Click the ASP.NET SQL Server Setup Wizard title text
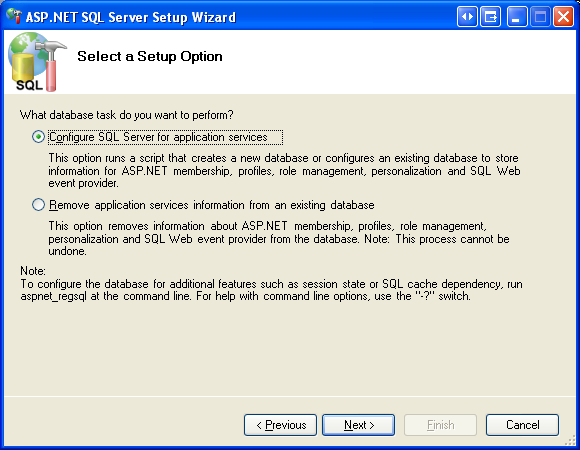 click(131, 17)
